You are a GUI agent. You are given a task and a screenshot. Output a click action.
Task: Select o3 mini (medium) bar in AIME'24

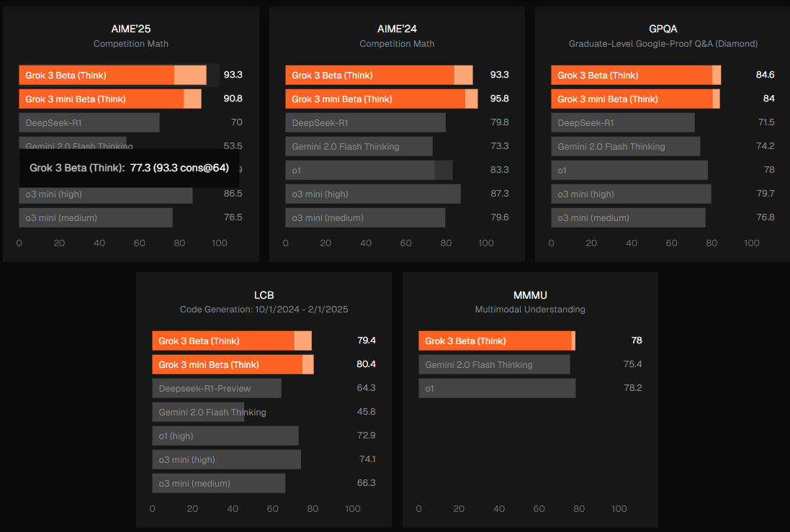(x=365, y=217)
